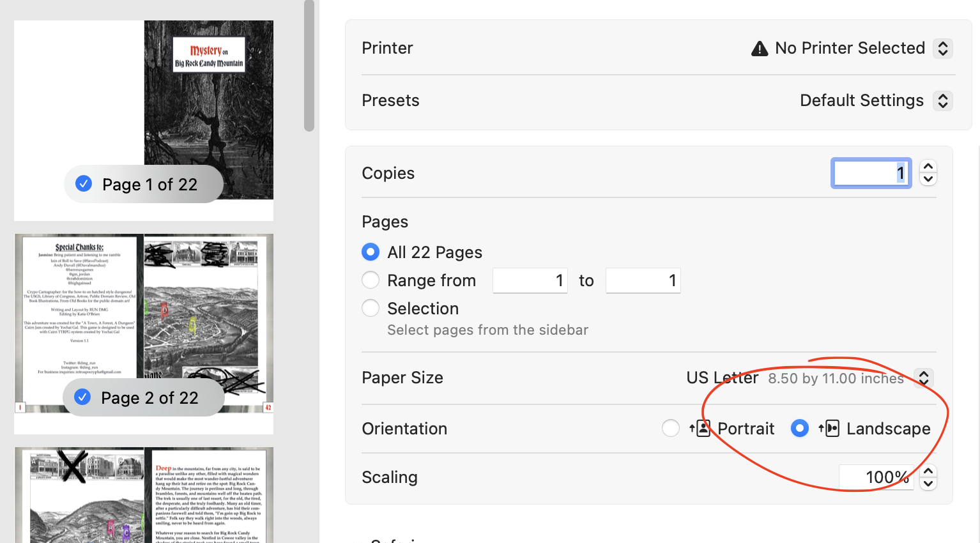Click the Landscape orientation page icon
Image resolution: width=980 pixels, height=543 pixels.
pos(830,428)
